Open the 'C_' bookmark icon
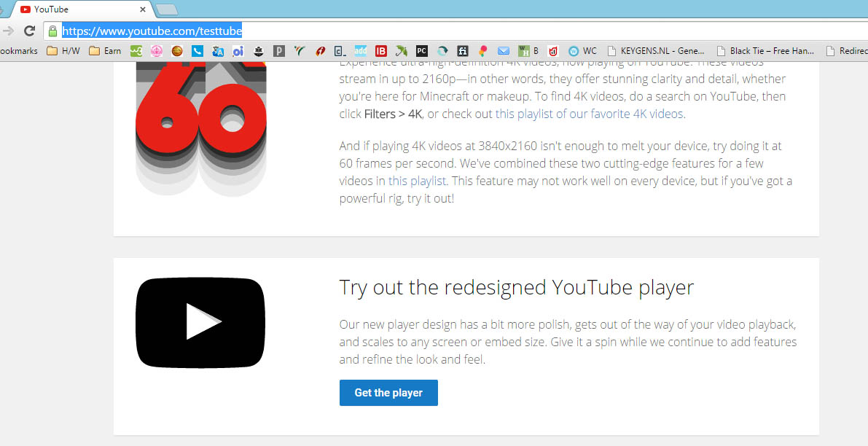This screenshot has height=446, width=868. pos(340,51)
